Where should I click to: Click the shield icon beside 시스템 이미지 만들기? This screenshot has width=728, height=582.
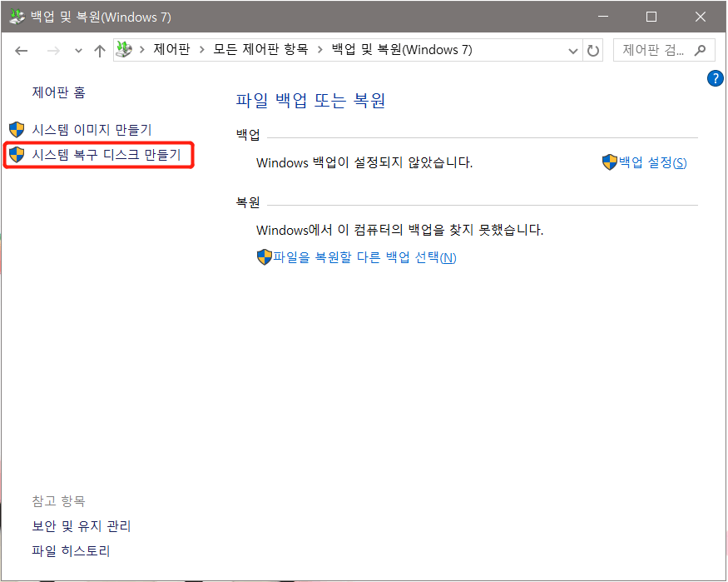[17, 130]
